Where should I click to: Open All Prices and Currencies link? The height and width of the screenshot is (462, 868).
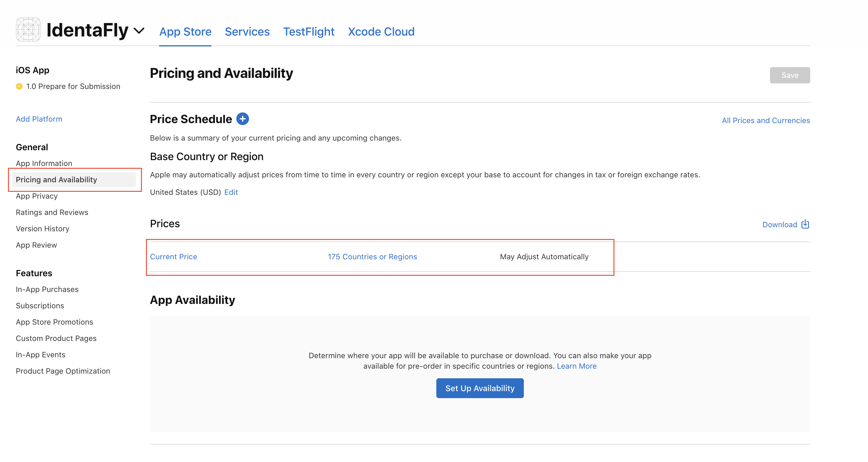pos(766,121)
